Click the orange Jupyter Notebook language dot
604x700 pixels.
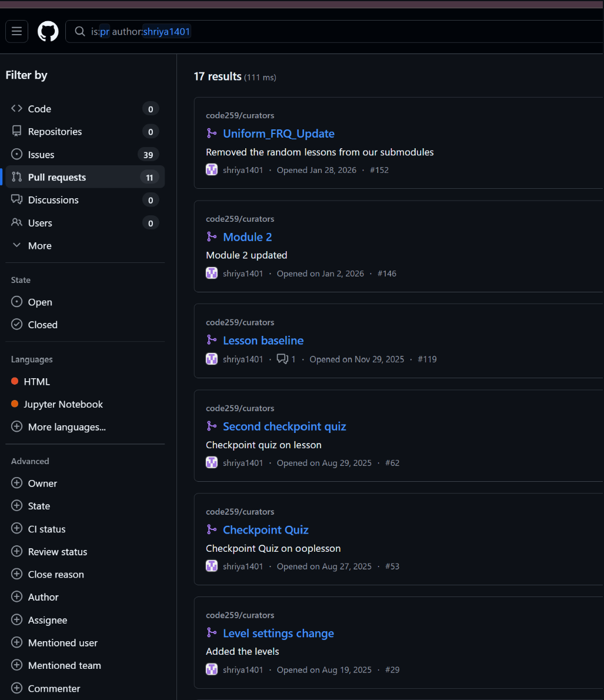pos(15,404)
